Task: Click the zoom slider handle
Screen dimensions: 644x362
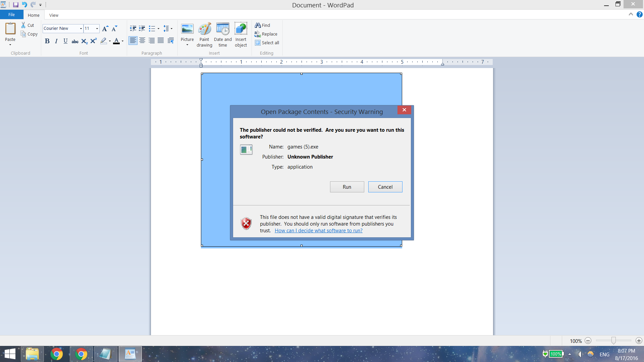Action: 613,341
